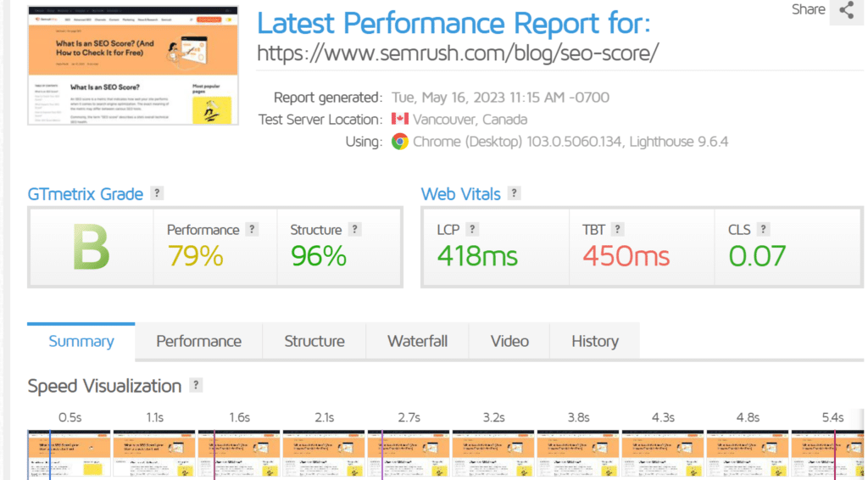Screen dimensions: 868x480
Task: Click Speed Visualization help question mark
Action: coord(196,385)
